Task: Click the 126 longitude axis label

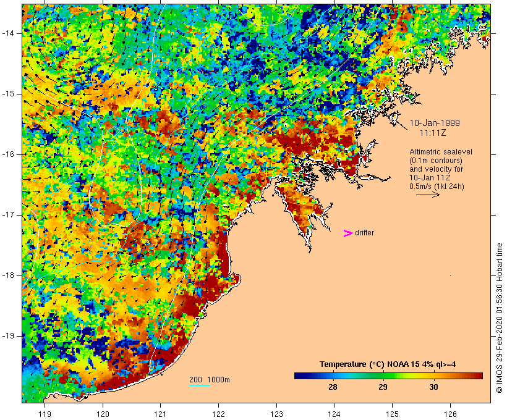Action: [450, 414]
